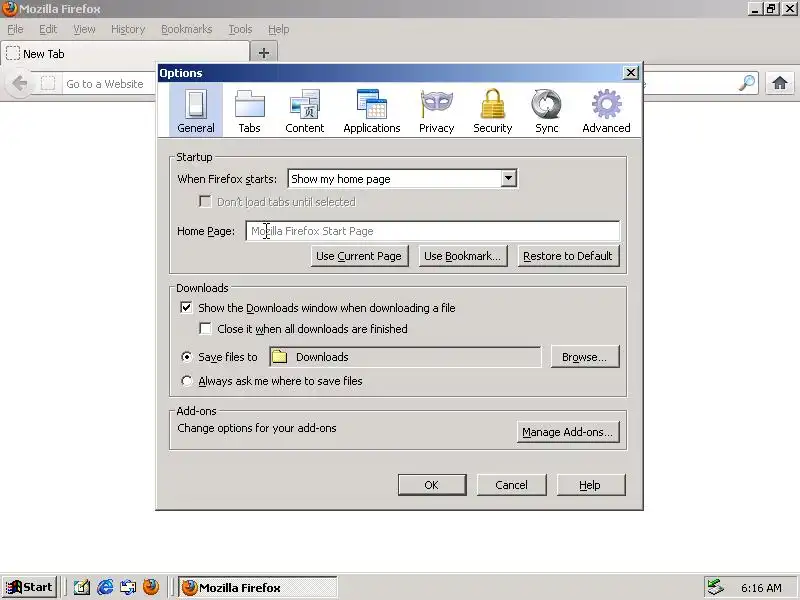Open the Applications options pane
Viewport: 800px width, 600px height.
(x=371, y=111)
